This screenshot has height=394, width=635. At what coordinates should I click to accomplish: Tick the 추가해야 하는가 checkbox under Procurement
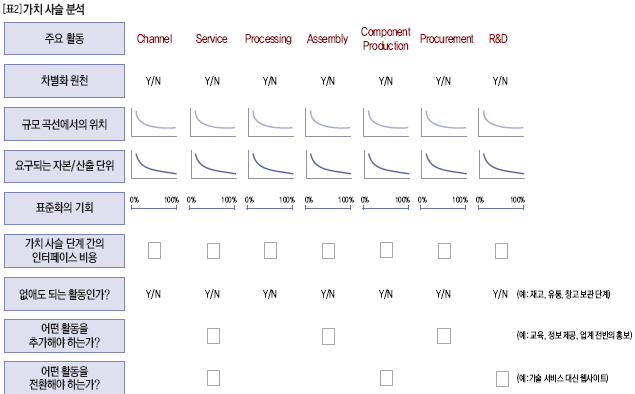pos(444,336)
